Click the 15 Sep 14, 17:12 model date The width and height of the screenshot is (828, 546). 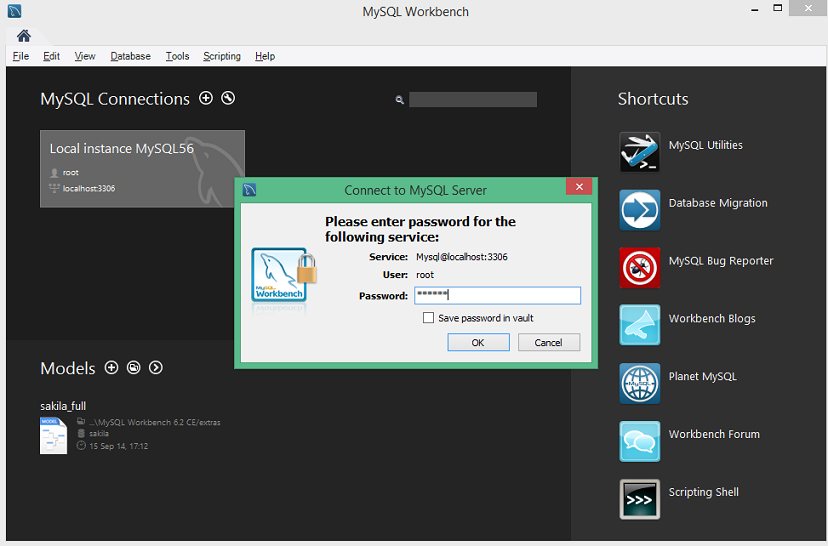118,446
